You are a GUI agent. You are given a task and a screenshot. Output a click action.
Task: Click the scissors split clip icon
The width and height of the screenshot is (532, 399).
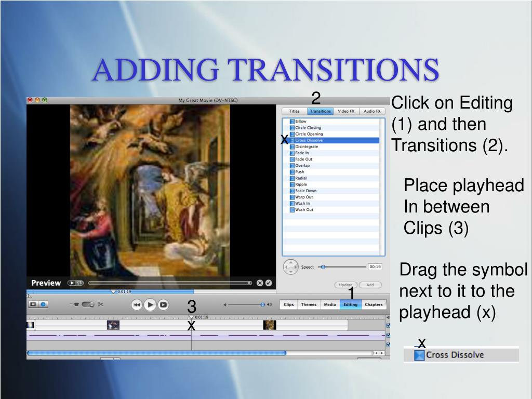tap(101, 304)
